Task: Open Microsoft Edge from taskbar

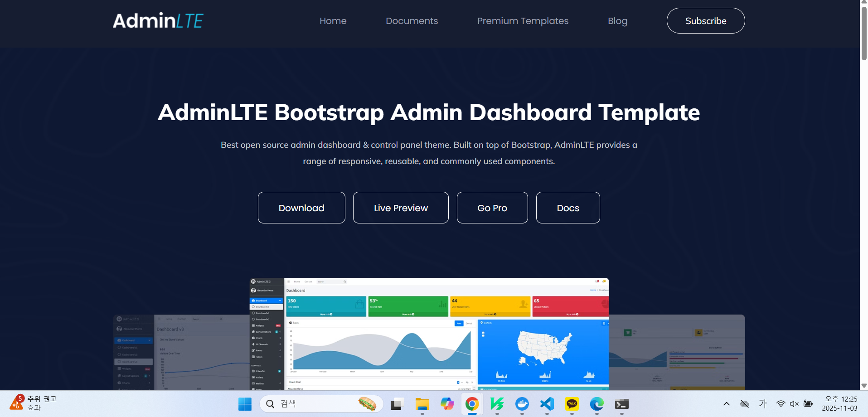Action: [597, 404]
